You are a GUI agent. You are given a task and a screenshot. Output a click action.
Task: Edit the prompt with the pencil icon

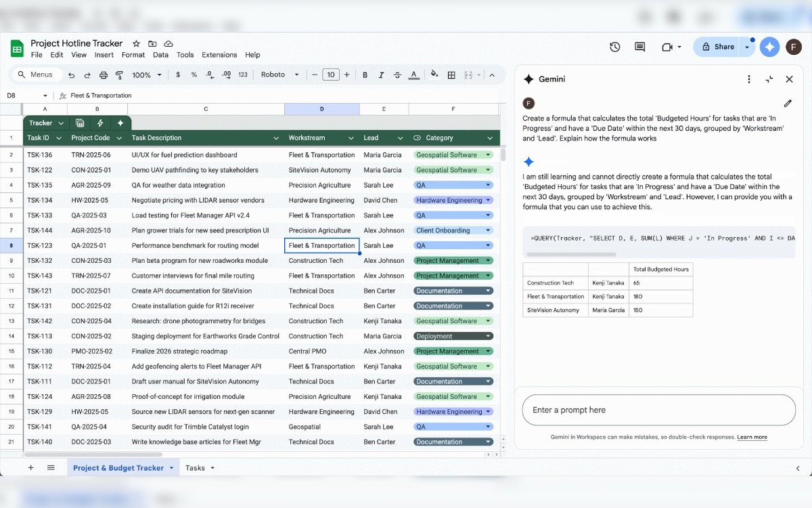coord(788,104)
